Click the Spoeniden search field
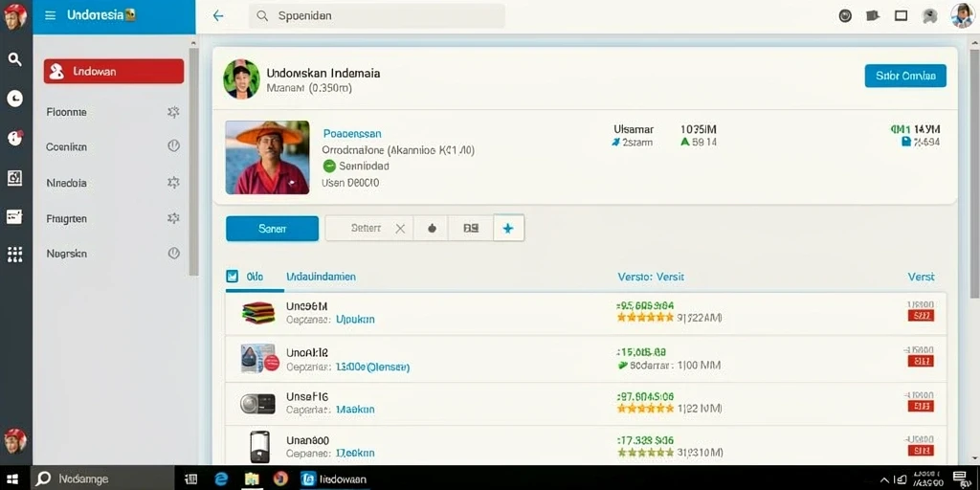This screenshot has height=490, width=980. tap(377, 16)
